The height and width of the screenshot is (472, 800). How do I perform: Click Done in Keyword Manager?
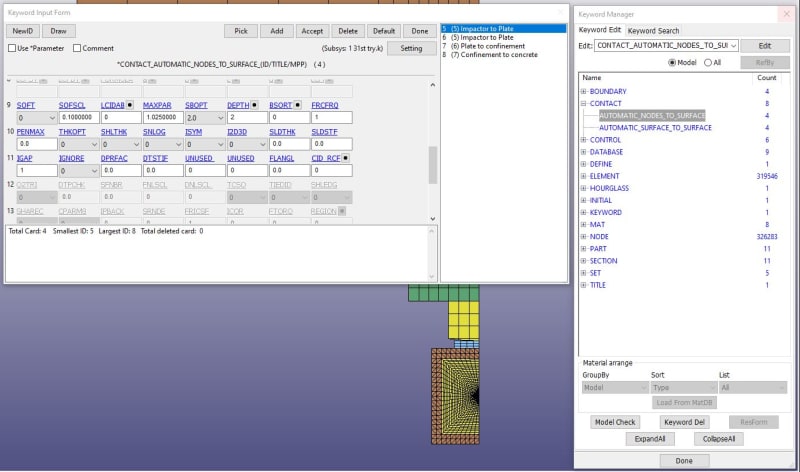tap(684, 461)
